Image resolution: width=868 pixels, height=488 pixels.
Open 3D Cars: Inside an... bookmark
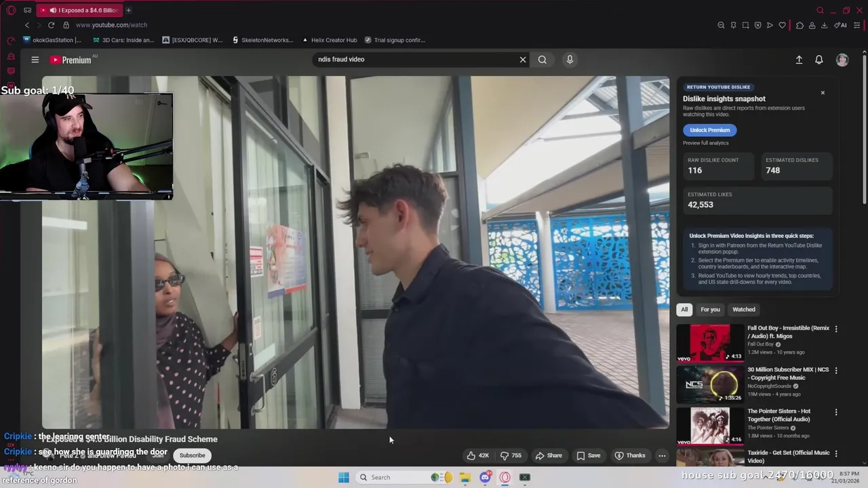[x=123, y=40]
